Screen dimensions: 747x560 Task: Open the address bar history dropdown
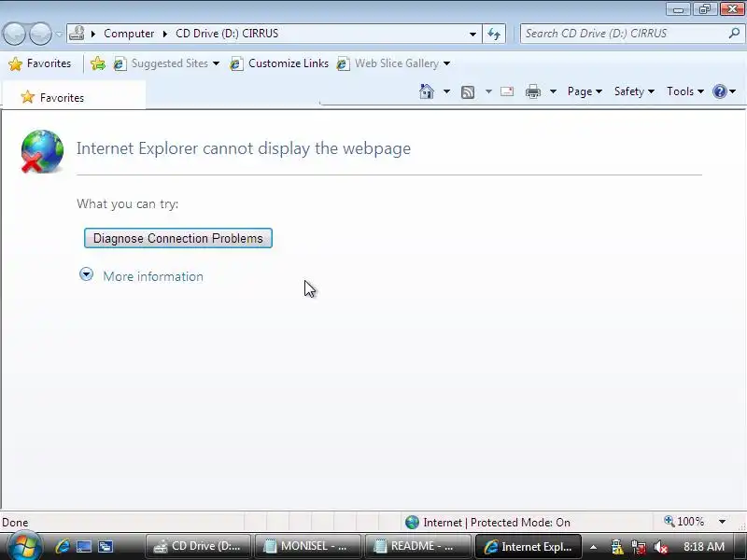[472, 34]
